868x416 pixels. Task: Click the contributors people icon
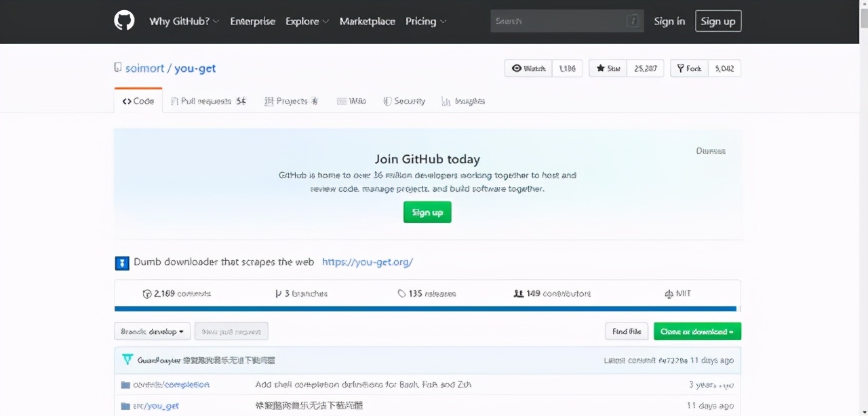click(x=518, y=294)
